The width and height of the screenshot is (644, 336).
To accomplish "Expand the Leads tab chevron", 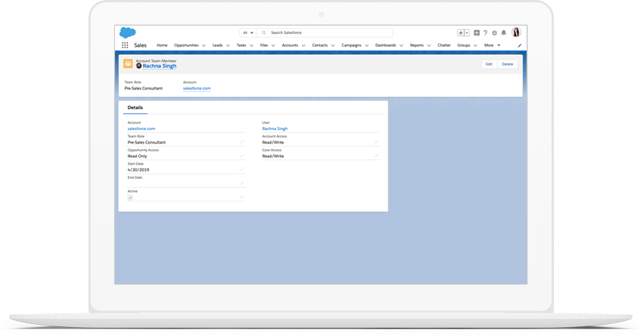I will pyautogui.click(x=228, y=46).
